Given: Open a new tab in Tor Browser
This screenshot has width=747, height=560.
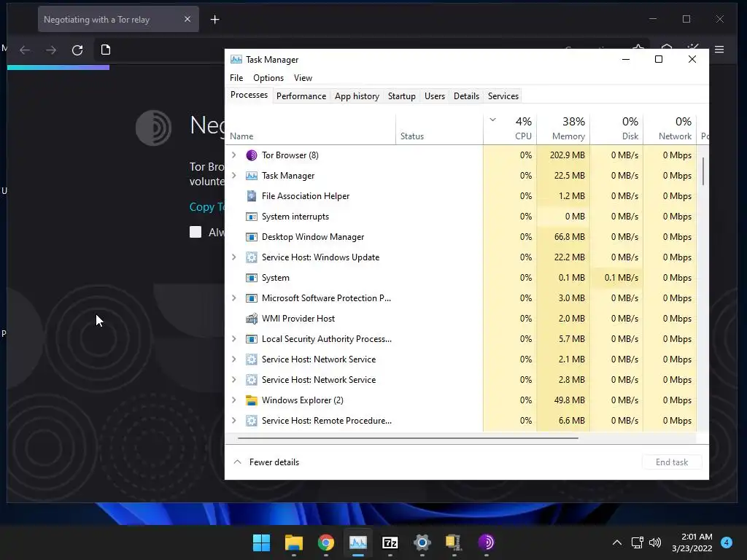Looking at the screenshot, I should pyautogui.click(x=215, y=20).
